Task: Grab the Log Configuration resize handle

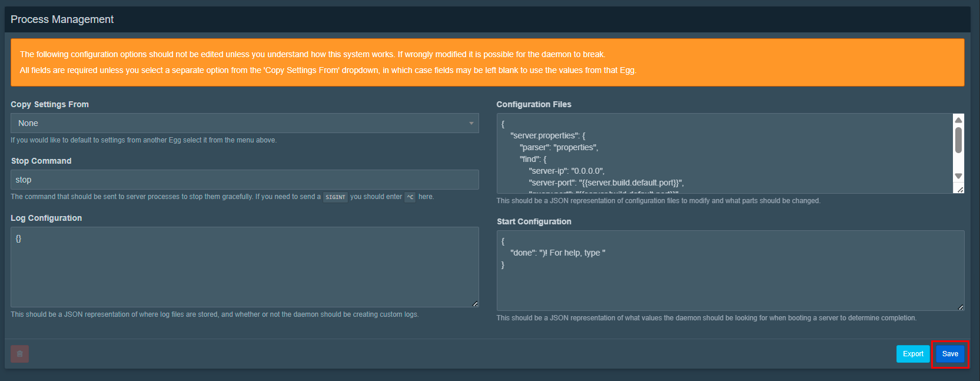Action: point(475,303)
